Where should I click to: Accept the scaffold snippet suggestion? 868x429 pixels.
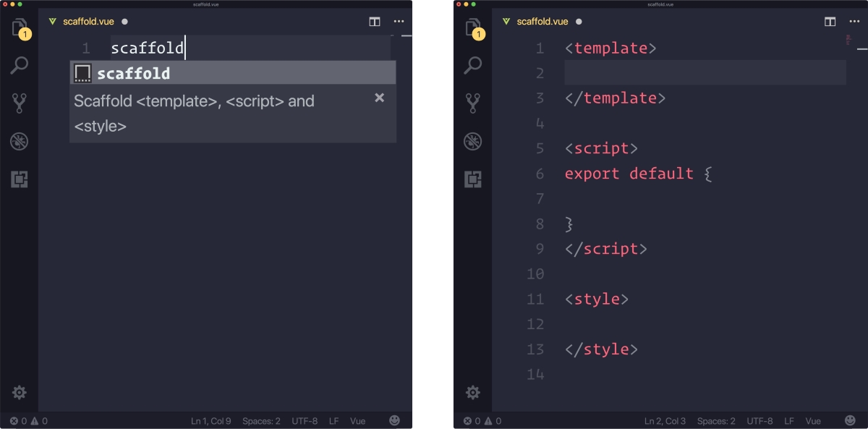pyautogui.click(x=233, y=73)
